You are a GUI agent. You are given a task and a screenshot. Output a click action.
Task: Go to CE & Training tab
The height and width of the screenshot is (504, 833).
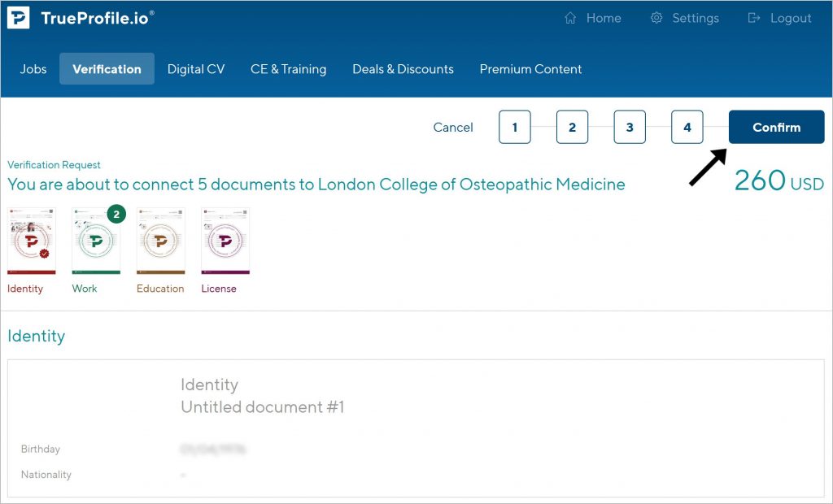click(x=289, y=69)
